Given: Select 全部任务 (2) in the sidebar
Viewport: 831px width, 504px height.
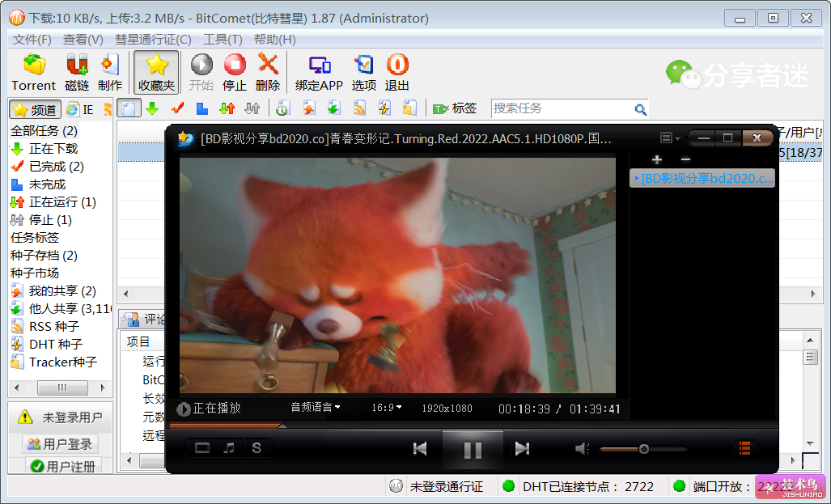Looking at the screenshot, I should pos(44,130).
